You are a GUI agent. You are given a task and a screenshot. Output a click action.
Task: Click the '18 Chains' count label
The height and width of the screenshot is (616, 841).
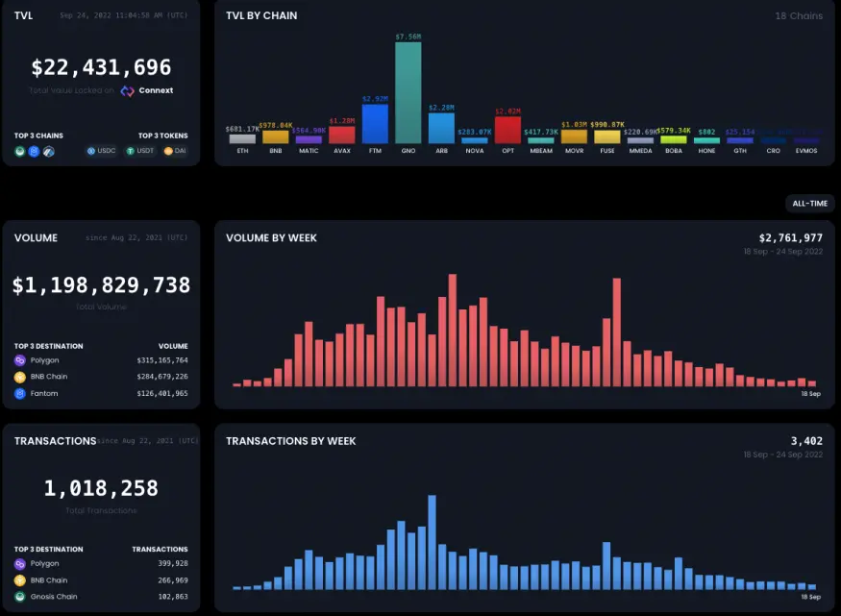click(x=799, y=16)
